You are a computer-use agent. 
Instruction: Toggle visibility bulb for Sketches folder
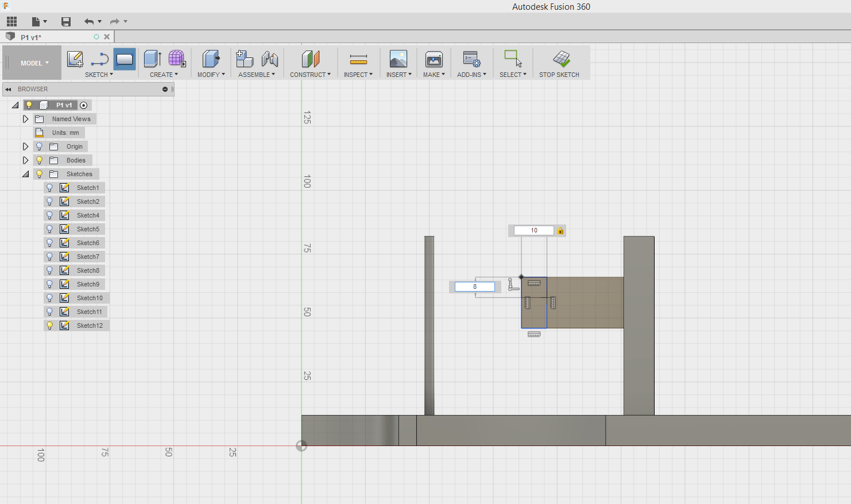[40, 174]
